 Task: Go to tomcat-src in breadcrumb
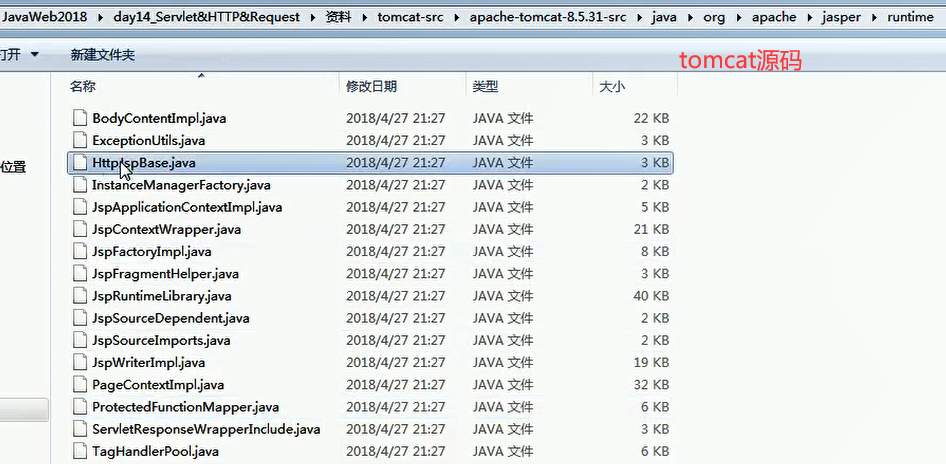tap(410, 17)
